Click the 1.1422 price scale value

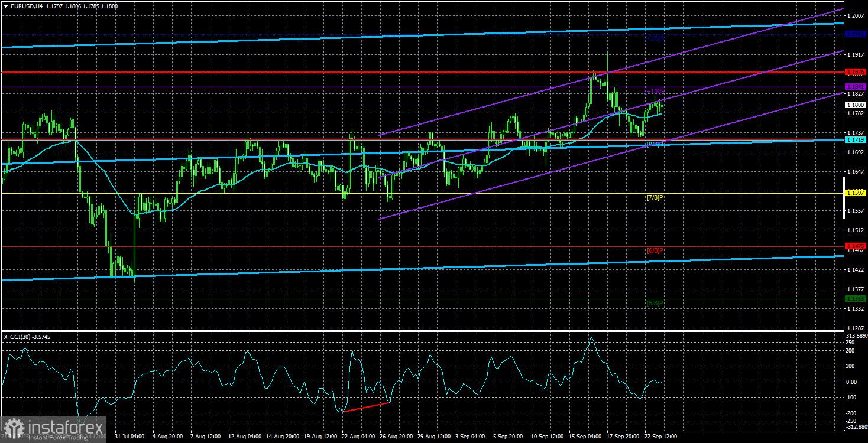(x=856, y=269)
